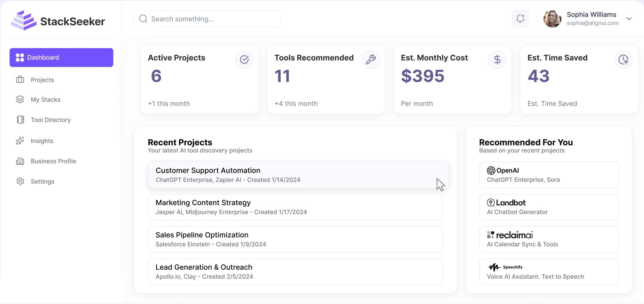Viewport: 644px width, 304px height.
Task: Open the Customer Support Automation project
Action: point(298,174)
